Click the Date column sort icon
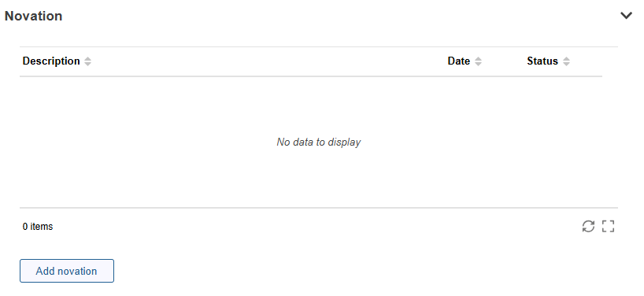The width and height of the screenshot is (644, 296). (x=478, y=61)
